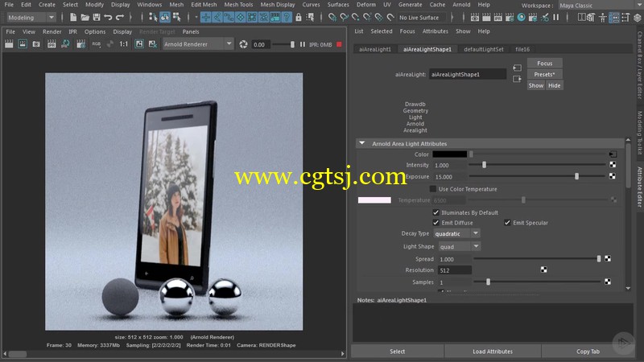Open Decay Type quadratic dropdown

tap(456, 233)
